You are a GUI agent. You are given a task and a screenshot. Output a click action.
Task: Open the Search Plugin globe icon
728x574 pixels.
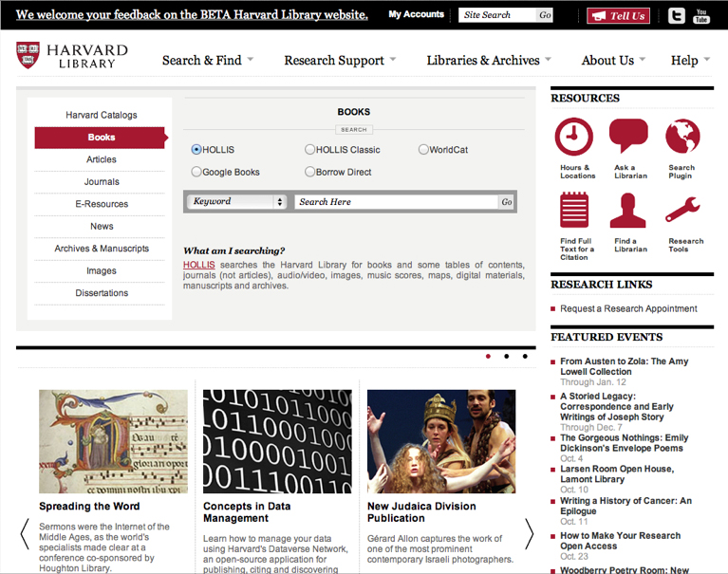coord(682,136)
